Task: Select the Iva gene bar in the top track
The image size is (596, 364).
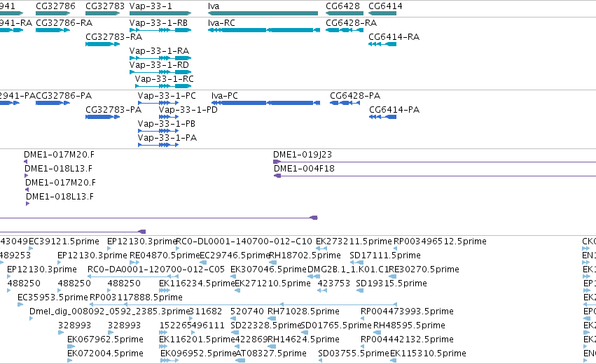Action: [x=263, y=13]
